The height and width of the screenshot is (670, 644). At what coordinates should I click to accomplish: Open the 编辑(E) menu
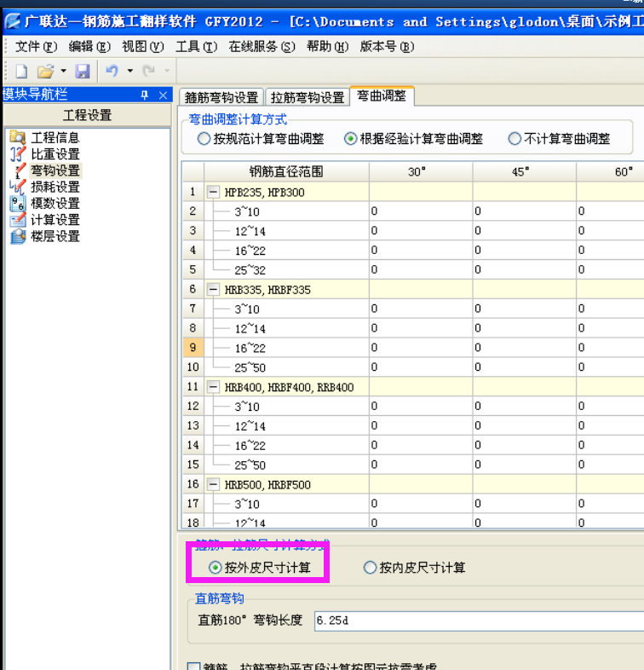[x=89, y=46]
